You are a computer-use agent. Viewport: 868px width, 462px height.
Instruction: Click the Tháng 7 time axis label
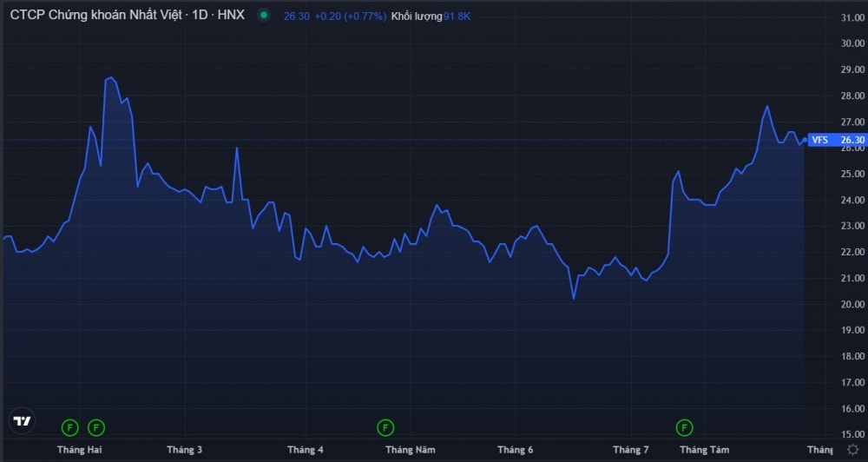pos(631,450)
